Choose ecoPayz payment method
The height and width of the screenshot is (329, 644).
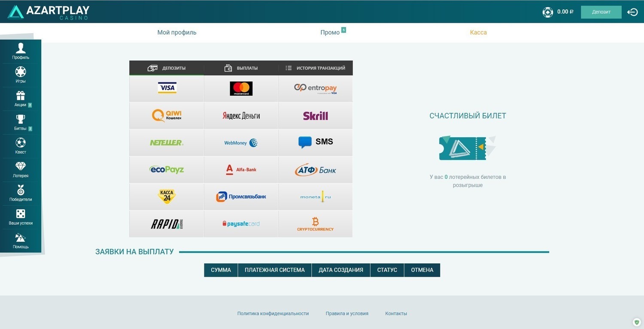tap(167, 169)
